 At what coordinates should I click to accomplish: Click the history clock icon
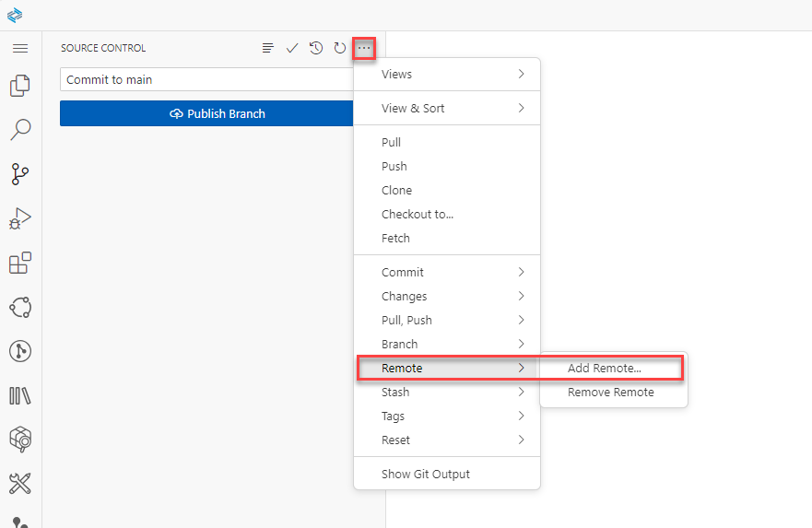coord(316,48)
